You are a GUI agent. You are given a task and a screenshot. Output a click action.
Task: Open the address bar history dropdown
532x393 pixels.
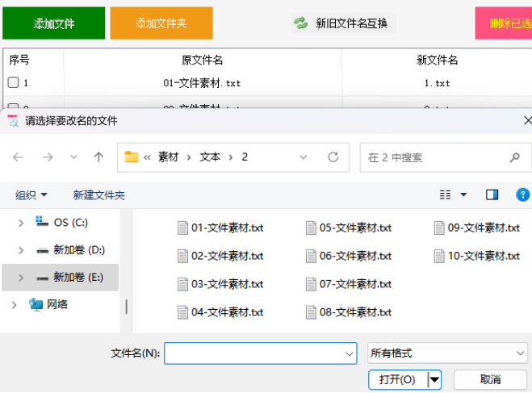(x=304, y=157)
